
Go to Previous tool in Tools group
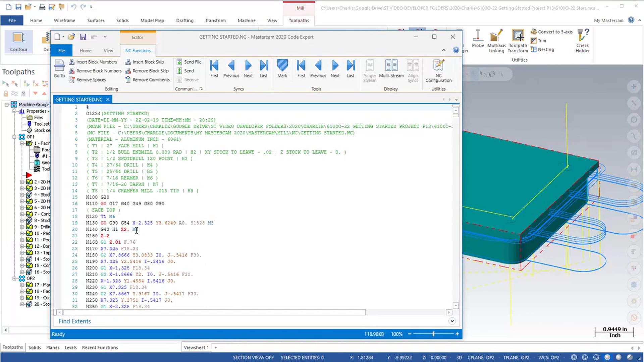coord(318,68)
